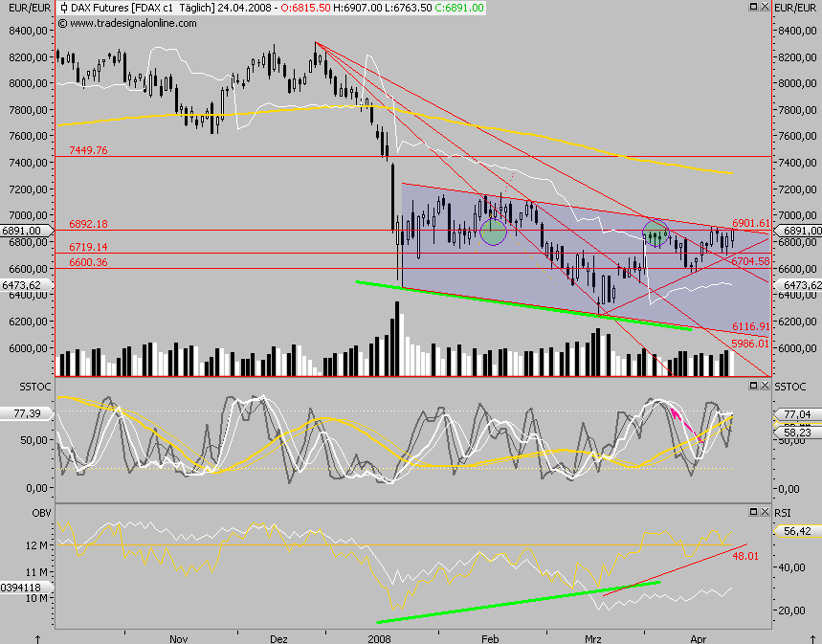This screenshot has width=822, height=644.
Task: Click the 12 M label on OBV axis
Action: click(x=36, y=545)
